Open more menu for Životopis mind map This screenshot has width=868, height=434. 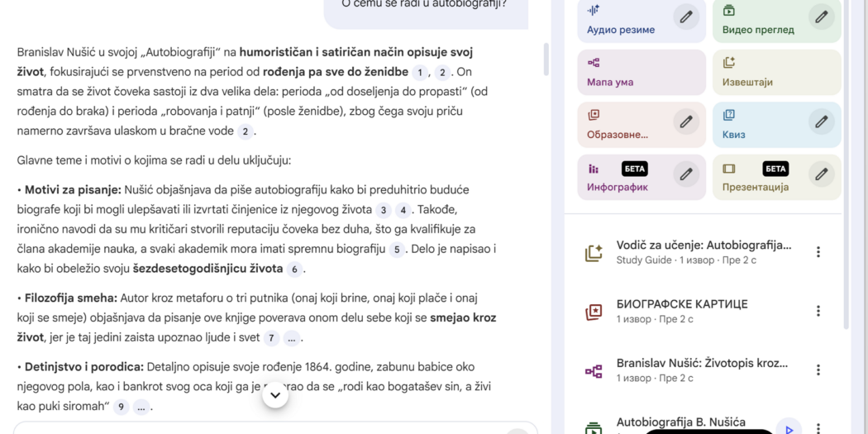(x=818, y=370)
